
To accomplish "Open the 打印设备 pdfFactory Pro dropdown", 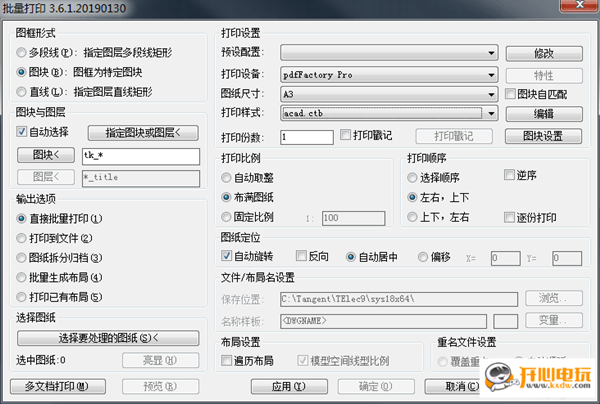I will [389, 75].
